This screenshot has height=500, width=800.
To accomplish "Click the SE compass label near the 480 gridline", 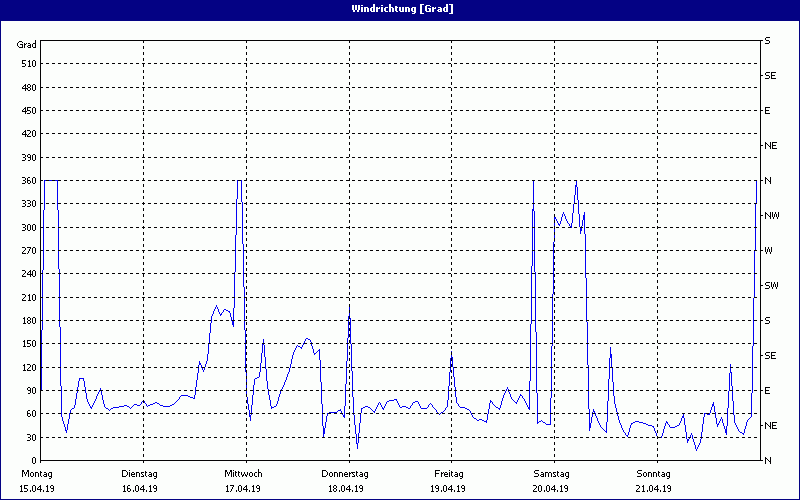I will pyautogui.click(x=770, y=76).
